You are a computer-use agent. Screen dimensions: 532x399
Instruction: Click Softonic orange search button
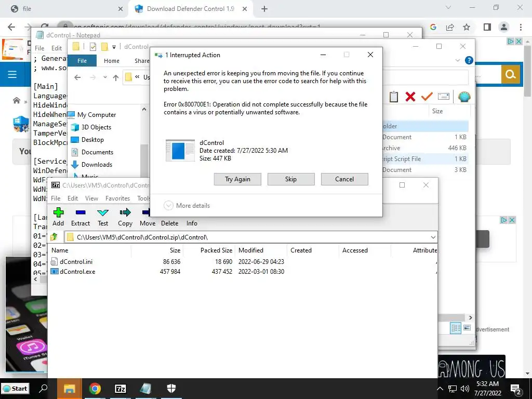click(x=510, y=74)
